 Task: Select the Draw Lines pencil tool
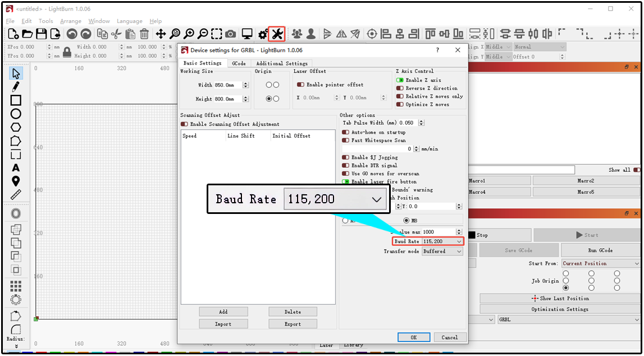point(16,87)
